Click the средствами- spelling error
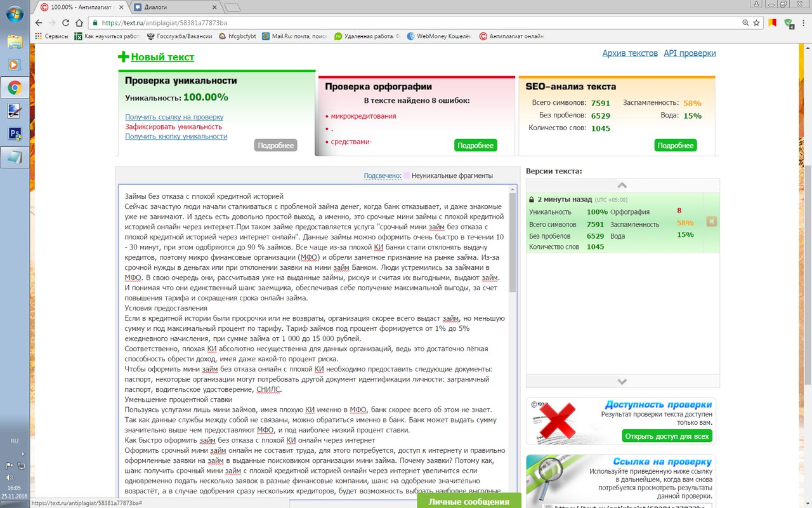 click(351, 142)
